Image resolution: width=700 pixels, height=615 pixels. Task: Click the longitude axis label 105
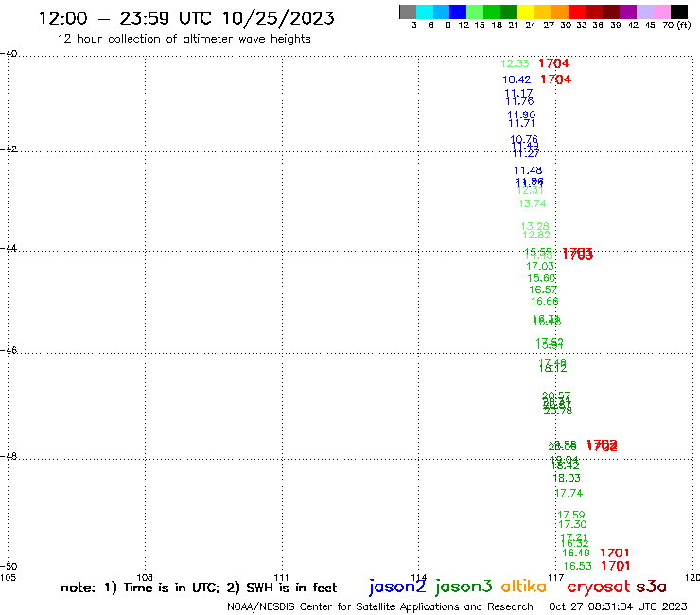pos(8,577)
